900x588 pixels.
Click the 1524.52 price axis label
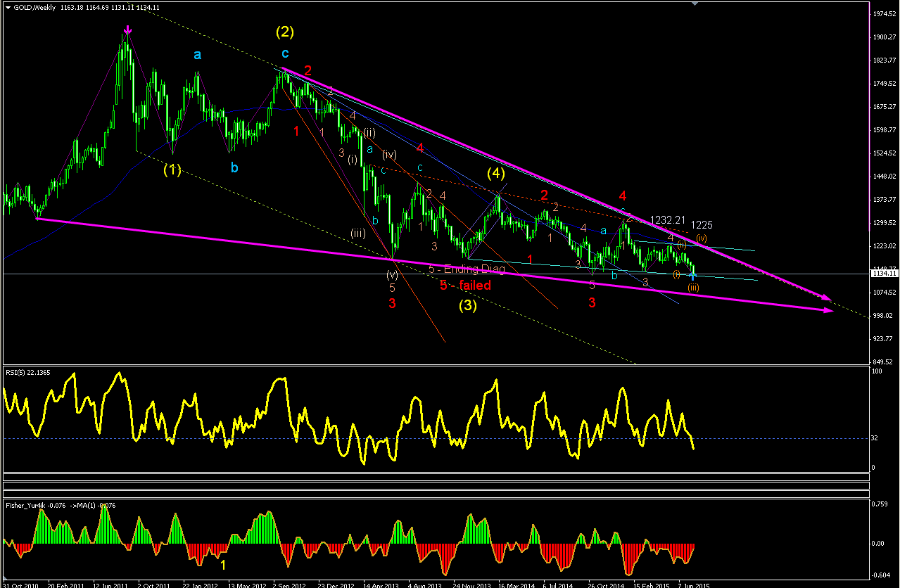885,153
